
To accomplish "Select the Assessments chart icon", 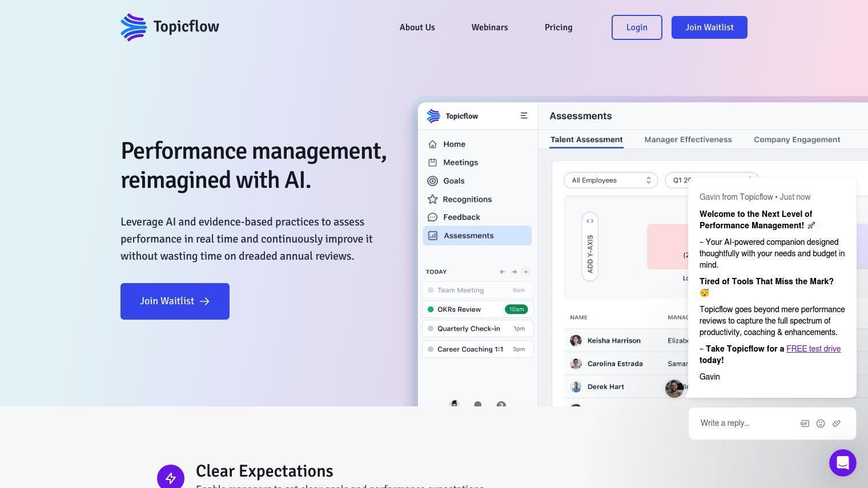I will (x=433, y=236).
